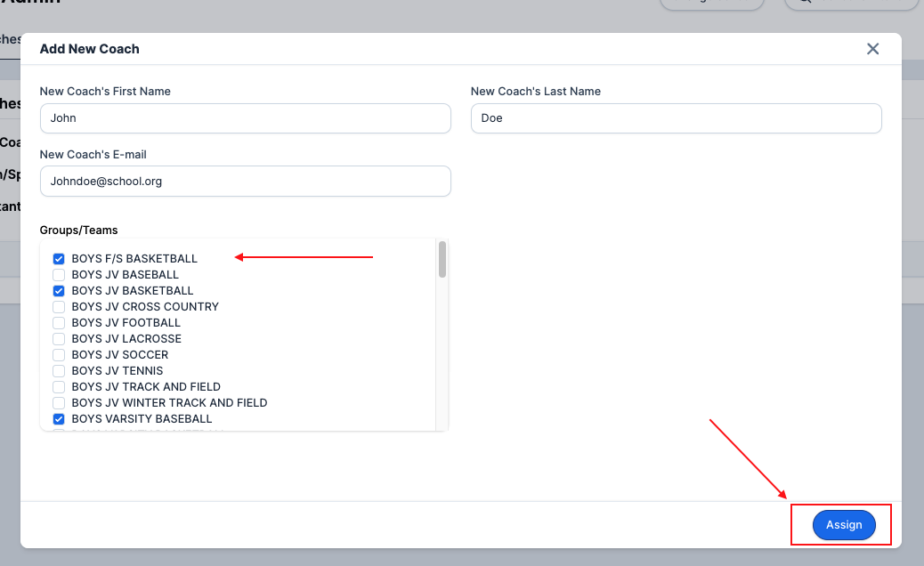The image size is (924, 566).
Task: Check BOYS JV WINTER TRACK AND FIELD
Action: tap(59, 402)
